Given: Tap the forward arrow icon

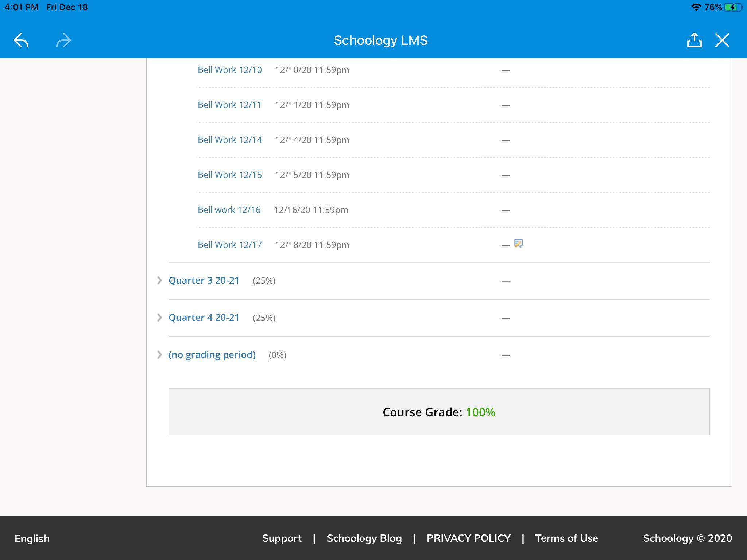Looking at the screenshot, I should point(63,40).
